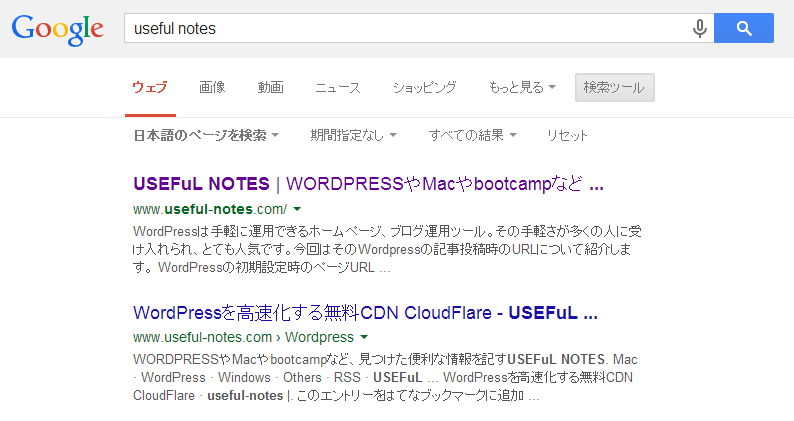Open the ニュース tab
This screenshot has height=421, width=794.
[x=338, y=87]
